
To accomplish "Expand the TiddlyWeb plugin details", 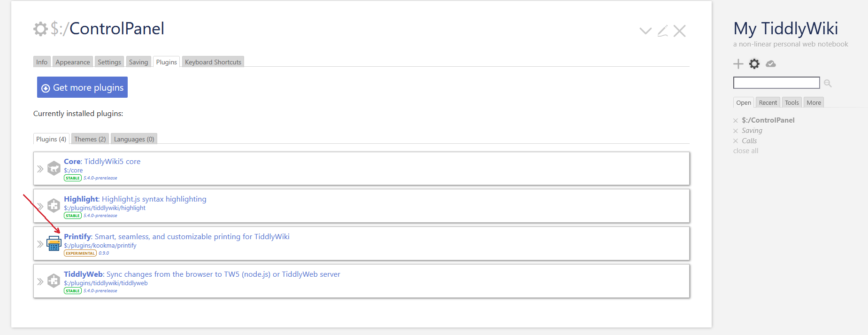I will coord(40,281).
